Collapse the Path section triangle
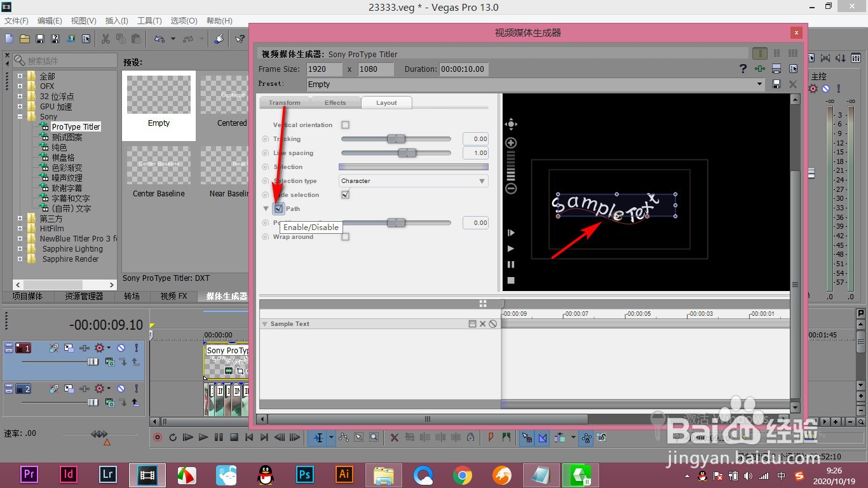The width and height of the screenshot is (868, 488). pyautogui.click(x=266, y=208)
